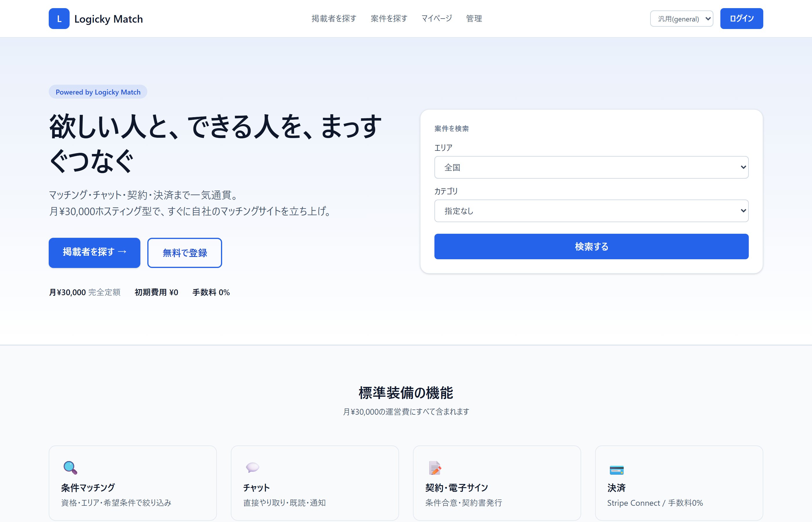Open 案件を探す in the top navigation
This screenshot has width=812, height=522.
pos(389,19)
